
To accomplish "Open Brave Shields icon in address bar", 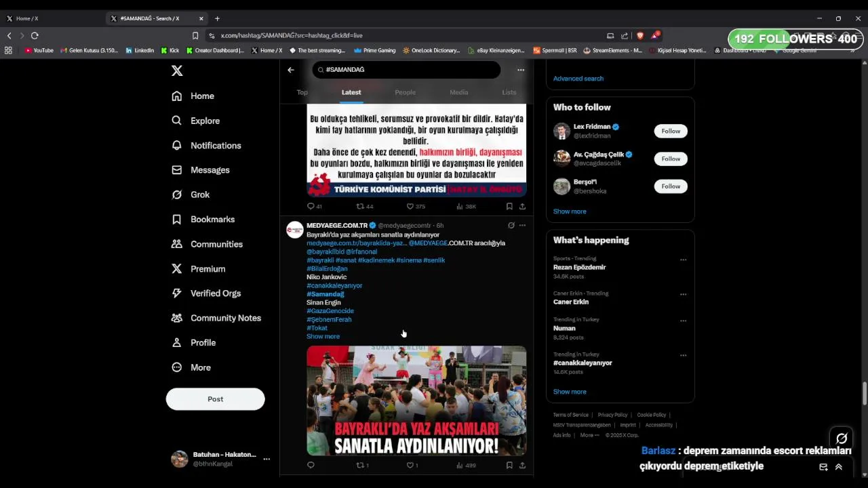I will click(x=639, y=35).
